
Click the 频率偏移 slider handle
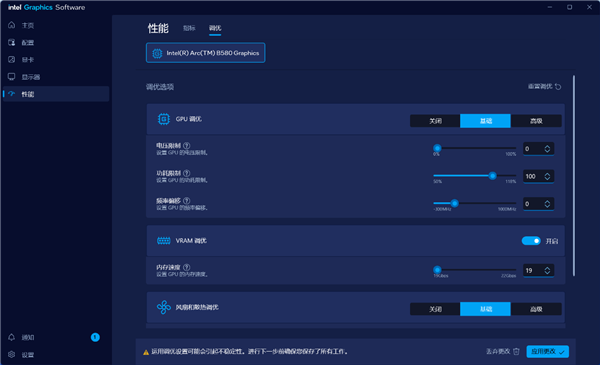pyautogui.click(x=454, y=203)
